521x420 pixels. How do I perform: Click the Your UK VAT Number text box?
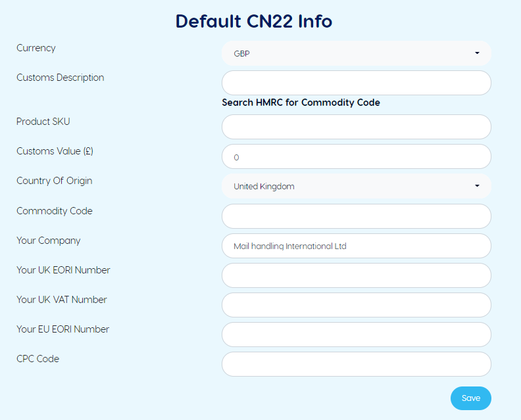click(356, 305)
